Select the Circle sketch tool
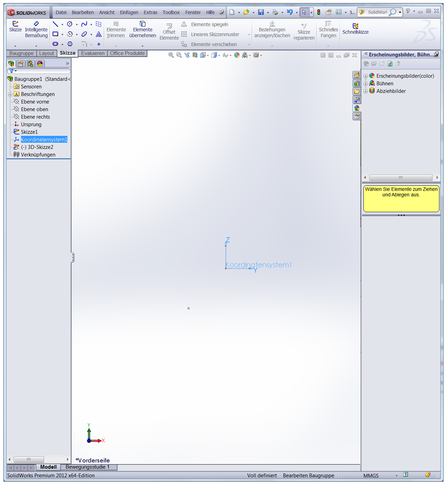This screenshot has width=448, height=490. [x=70, y=24]
